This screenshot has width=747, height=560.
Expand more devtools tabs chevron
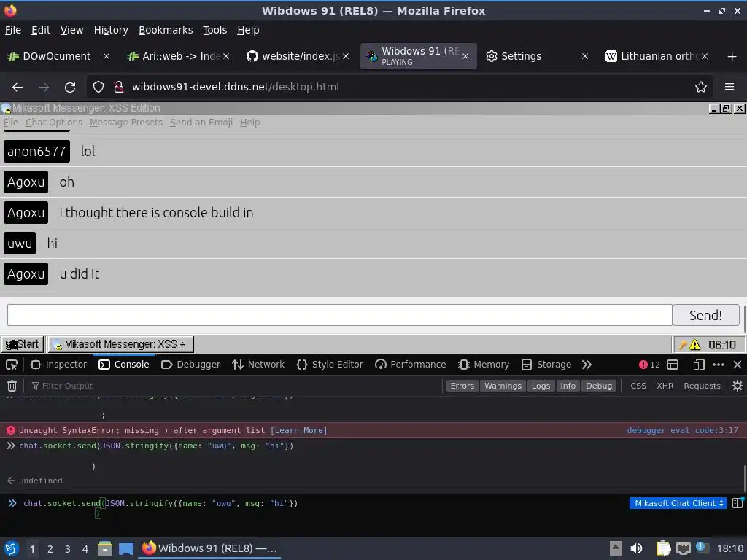click(x=587, y=365)
